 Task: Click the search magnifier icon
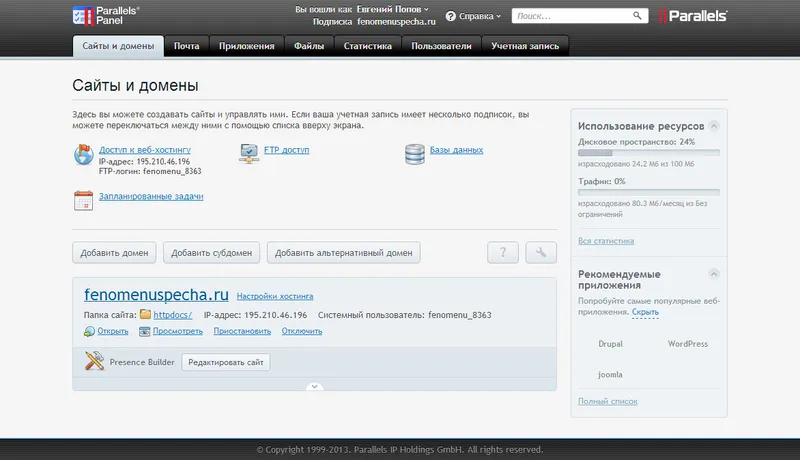(x=637, y=16)
